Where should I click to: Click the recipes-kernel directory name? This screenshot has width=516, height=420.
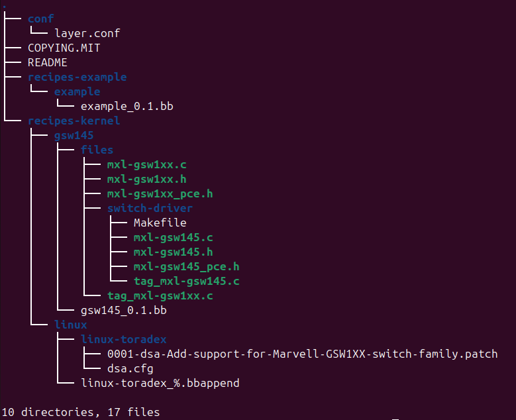pyautogui.click(x=74, y=121)
